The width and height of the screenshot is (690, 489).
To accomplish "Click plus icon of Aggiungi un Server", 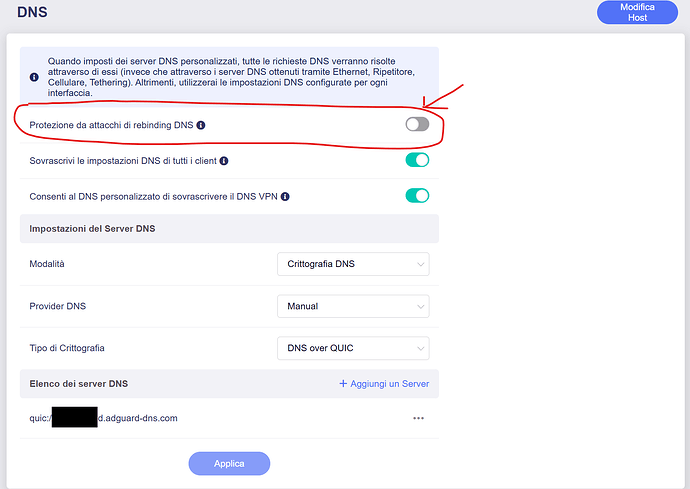I will point(343,383).
